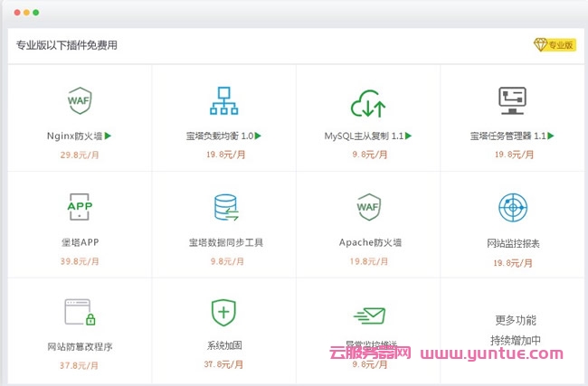
Task: Click the arrow next to 宝塔负载均衡 1.0
Action: click(258, 137)
